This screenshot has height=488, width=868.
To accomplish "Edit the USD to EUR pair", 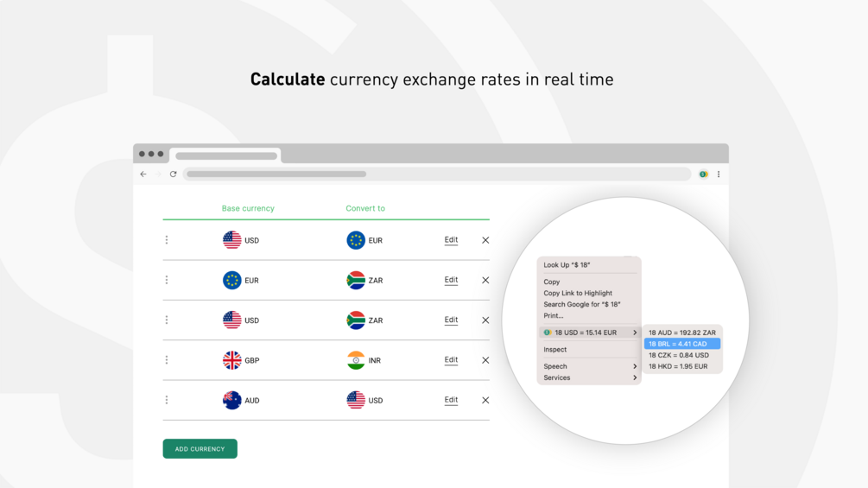I will pyautogui.click(x=451, y=240).
